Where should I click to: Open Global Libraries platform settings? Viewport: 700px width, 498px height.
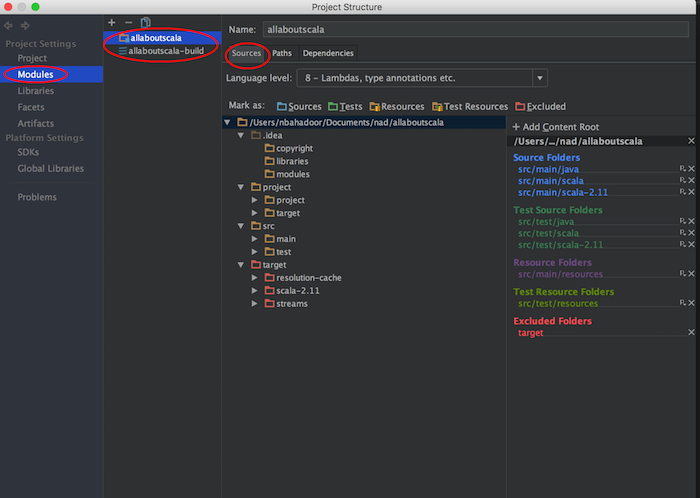[50, 169]
